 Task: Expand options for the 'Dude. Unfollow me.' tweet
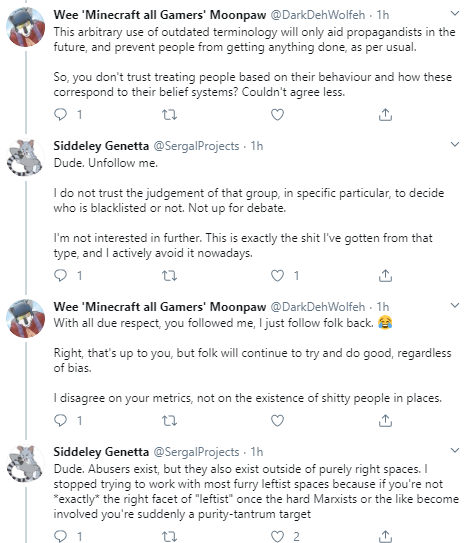[x=454, y=144]
